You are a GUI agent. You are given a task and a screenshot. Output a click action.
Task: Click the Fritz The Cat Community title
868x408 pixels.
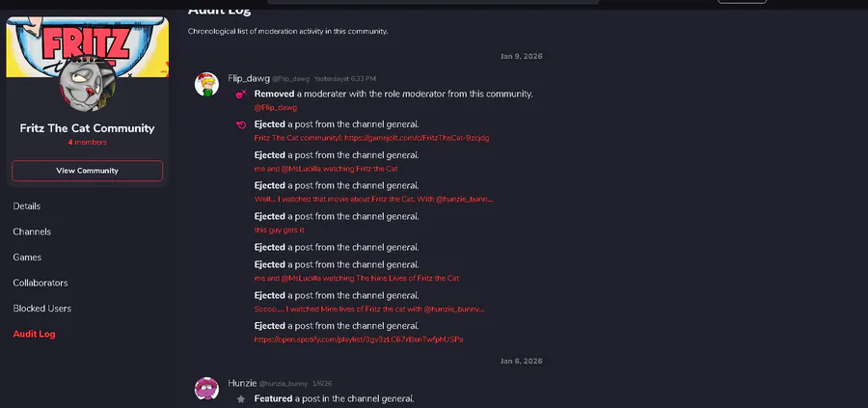click(x=87, y=128)
